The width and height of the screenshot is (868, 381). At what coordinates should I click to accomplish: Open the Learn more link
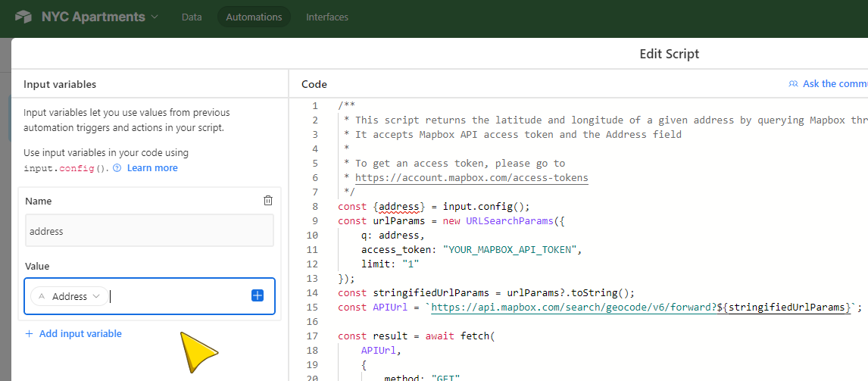[x=152, y=168]
